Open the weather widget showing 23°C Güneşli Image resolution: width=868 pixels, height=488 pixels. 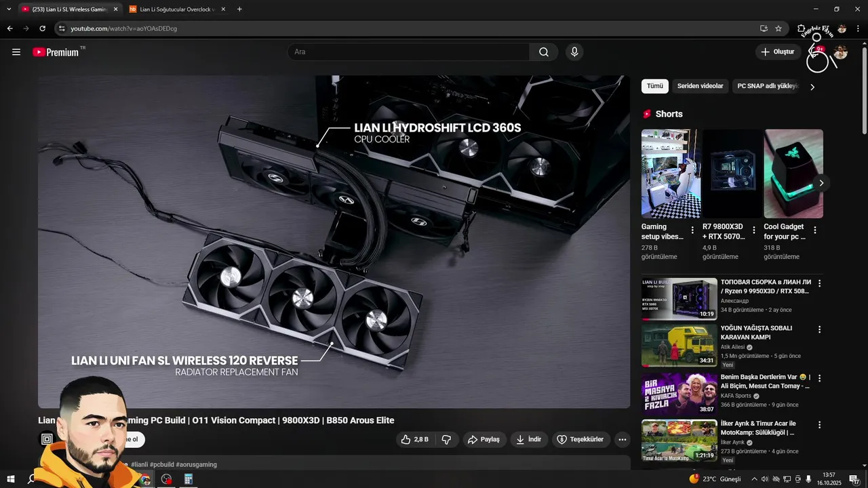coord(715,479)
